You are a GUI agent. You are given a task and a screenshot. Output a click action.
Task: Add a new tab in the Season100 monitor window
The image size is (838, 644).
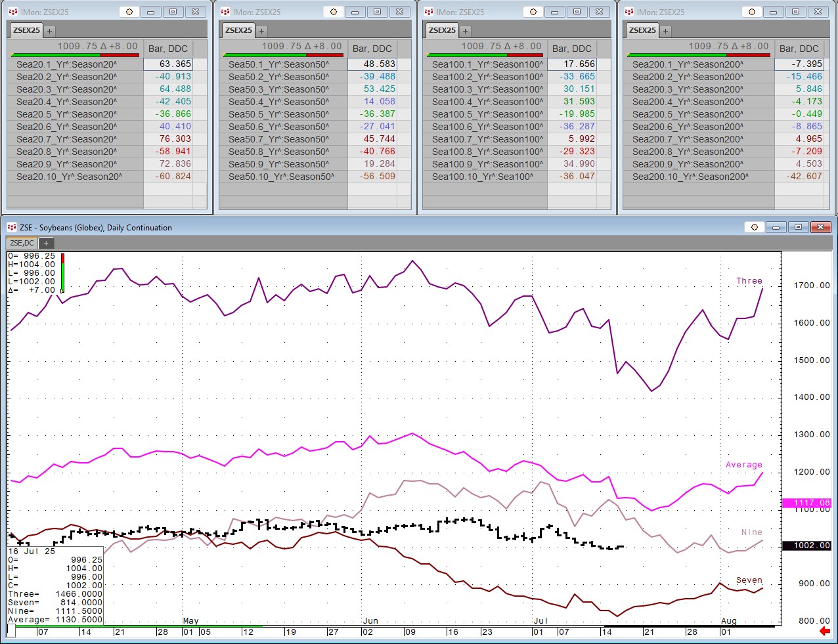coord(465,30)
